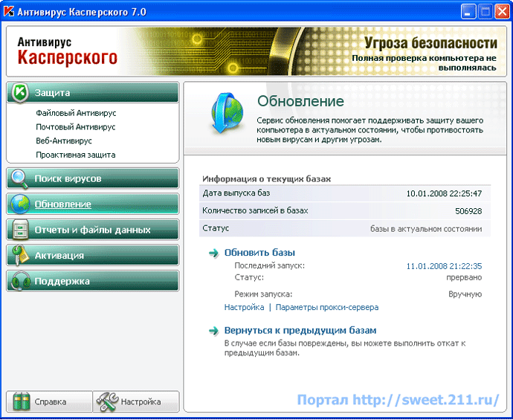Click the status value прервано
This screenshot has width=513, height=420.
[464, 278]
